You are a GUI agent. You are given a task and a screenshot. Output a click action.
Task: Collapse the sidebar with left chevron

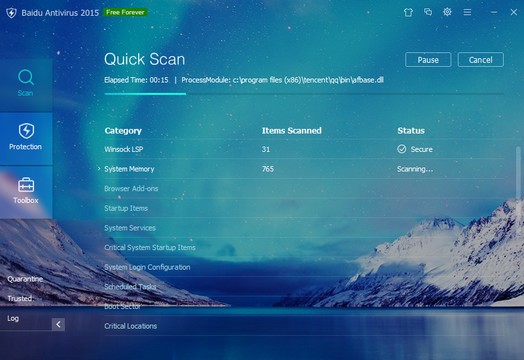(x=58, y=324)
